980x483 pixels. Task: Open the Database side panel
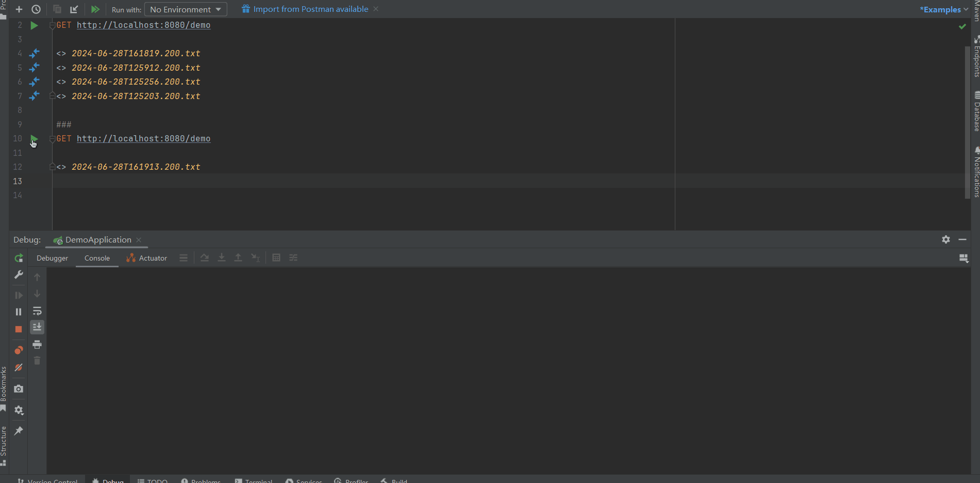tap(976, 111)
